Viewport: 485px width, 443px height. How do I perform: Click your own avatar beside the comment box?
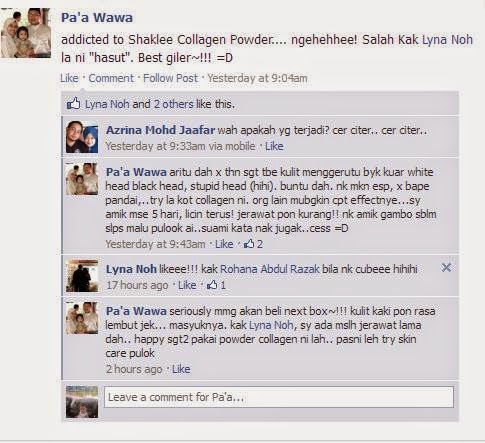coord(82,402)
